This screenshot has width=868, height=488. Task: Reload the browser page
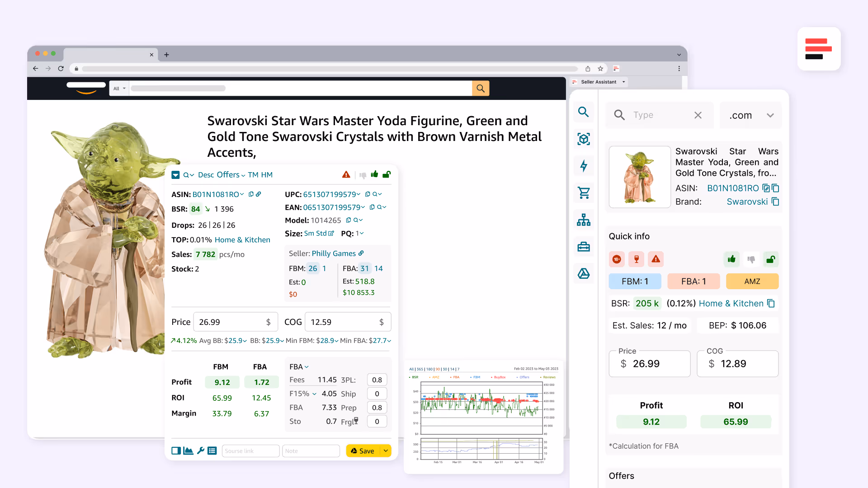(x=61, y=69)
